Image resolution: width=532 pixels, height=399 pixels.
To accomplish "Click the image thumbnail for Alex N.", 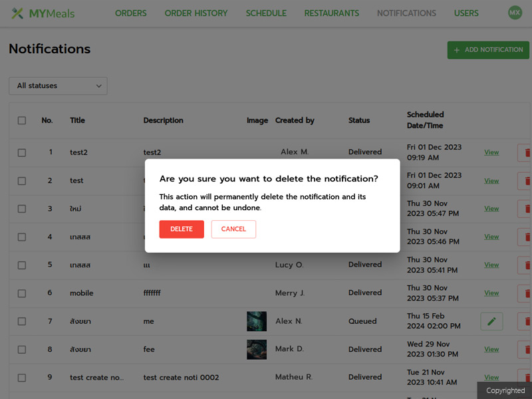I will coord(257,321).
